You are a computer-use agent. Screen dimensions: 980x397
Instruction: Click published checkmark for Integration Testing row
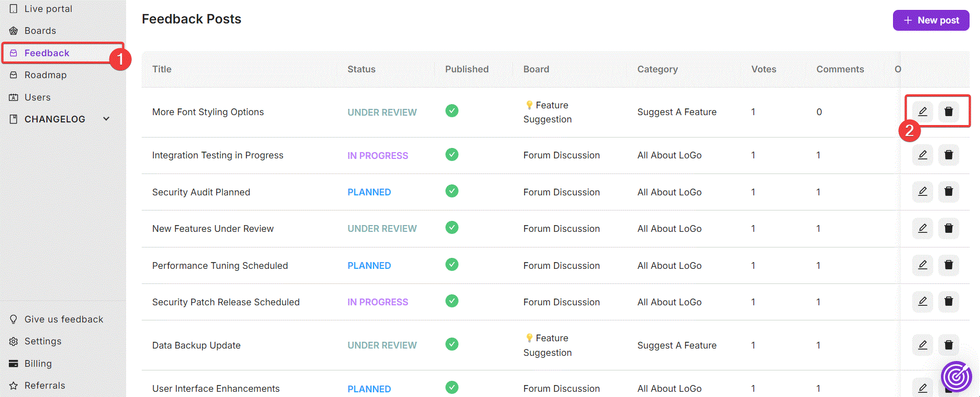click(452, 155)
